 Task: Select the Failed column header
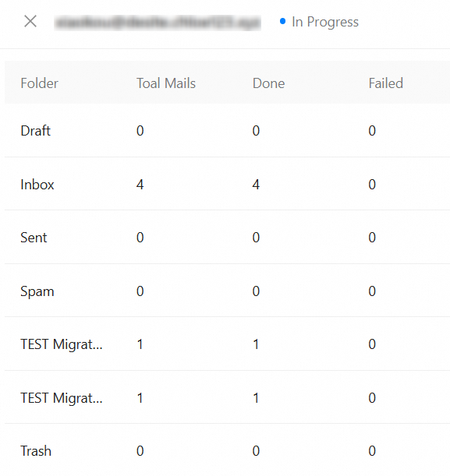[x=385, y=83]
